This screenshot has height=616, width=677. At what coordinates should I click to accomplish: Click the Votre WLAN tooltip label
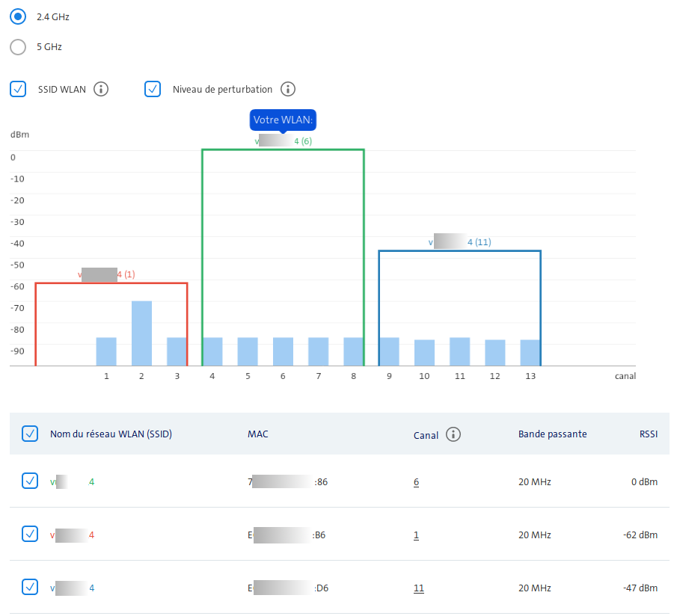[x=283, y=120]
